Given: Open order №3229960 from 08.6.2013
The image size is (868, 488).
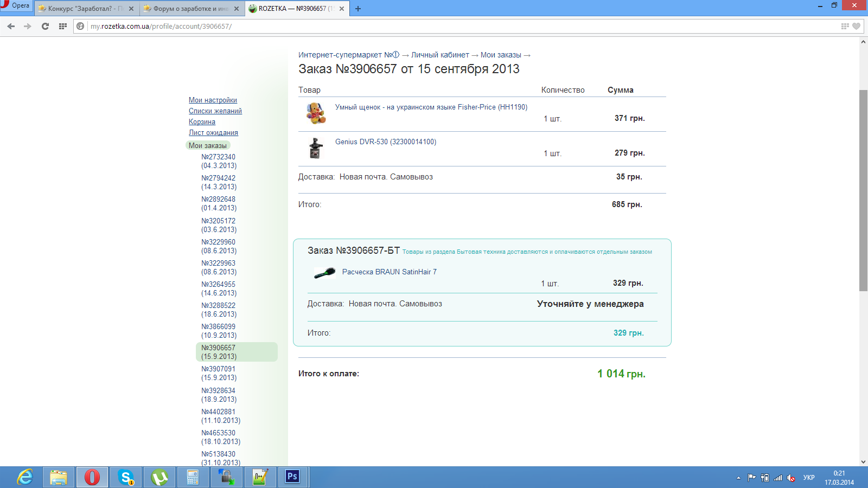Looking at the screenshot, I should tap(219, 247).
